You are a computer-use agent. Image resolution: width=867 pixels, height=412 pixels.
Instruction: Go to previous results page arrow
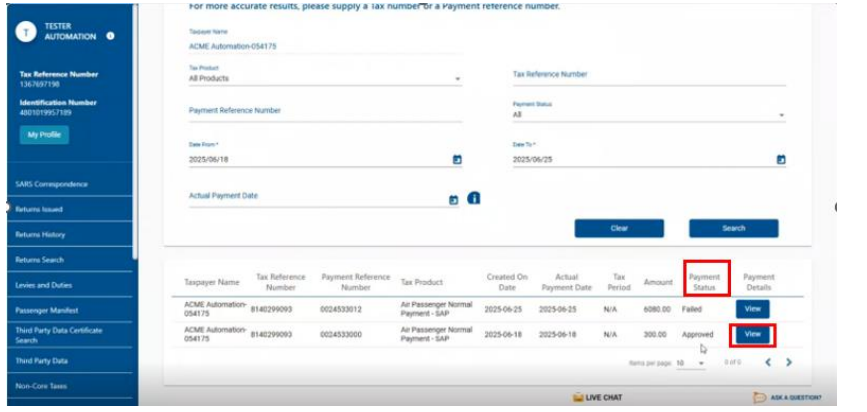coord(767,362)
